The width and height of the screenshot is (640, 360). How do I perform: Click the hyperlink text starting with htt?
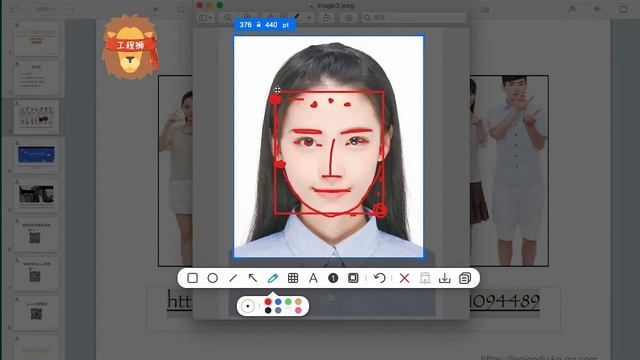tap(179, 302)
